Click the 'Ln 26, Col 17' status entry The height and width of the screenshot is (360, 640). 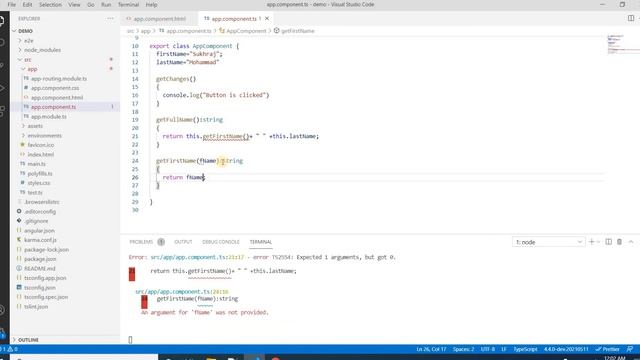click(431, 349)
